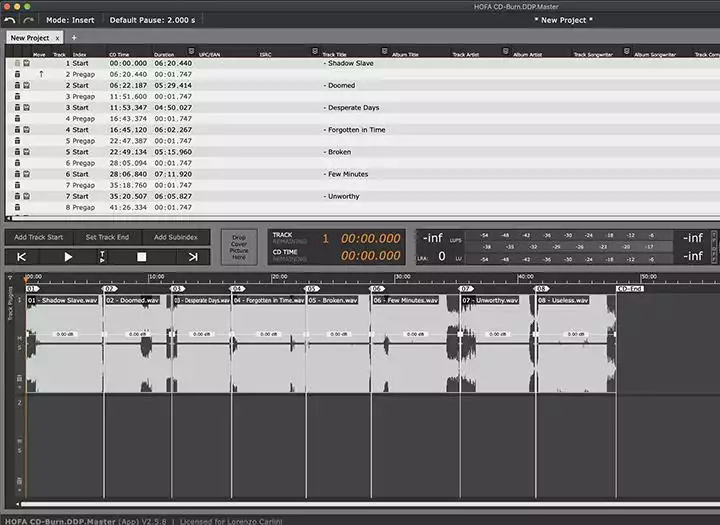Viewport: 720px width, 525px height.
Task: Lock audio lane 1
Action: (x=19, y=378)
